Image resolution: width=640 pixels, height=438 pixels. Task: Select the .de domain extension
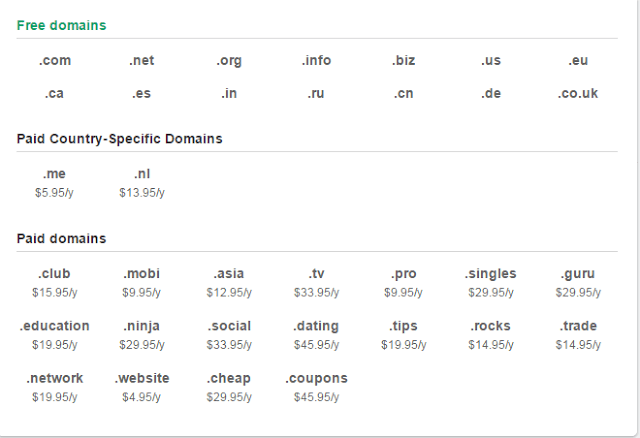[490, 94]
